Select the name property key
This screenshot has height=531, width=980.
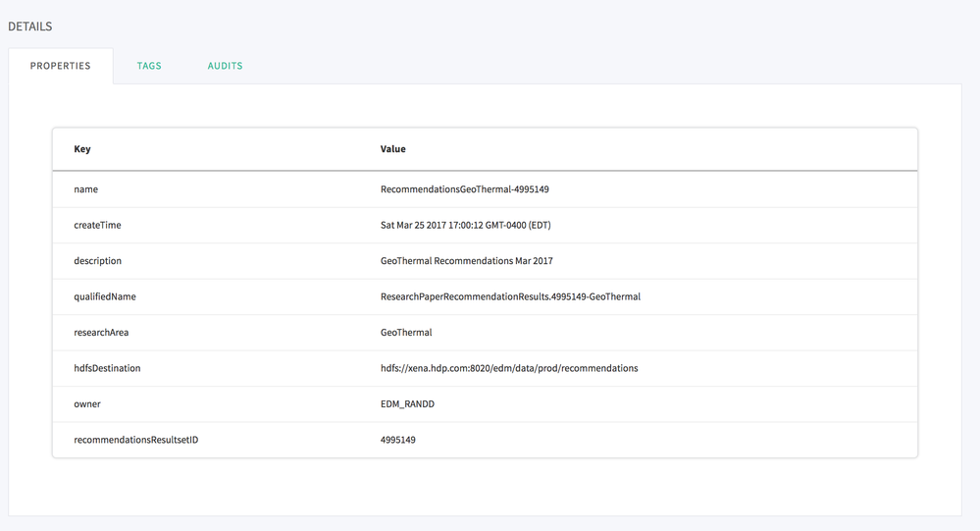tap(86, 189)
